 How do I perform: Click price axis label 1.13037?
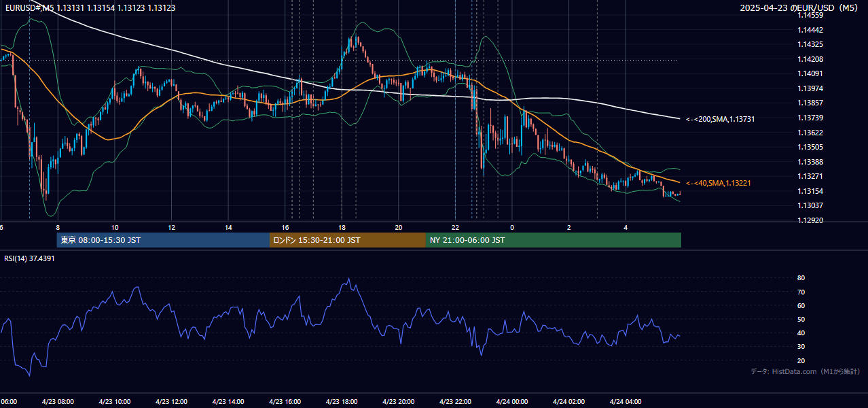tap(810, 205)
